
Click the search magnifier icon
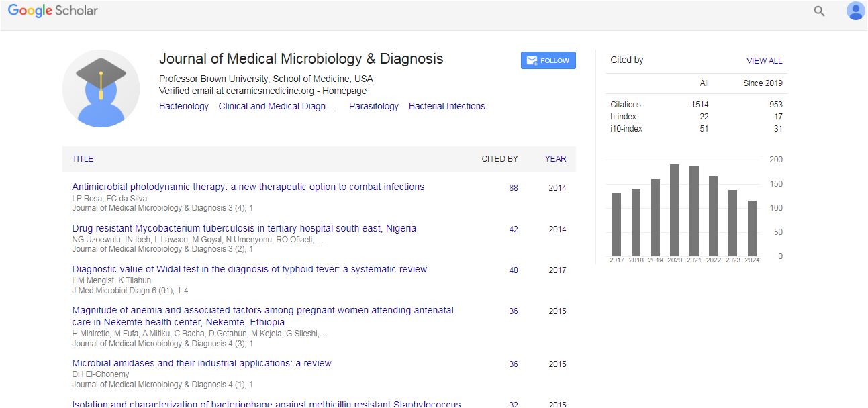819,11
